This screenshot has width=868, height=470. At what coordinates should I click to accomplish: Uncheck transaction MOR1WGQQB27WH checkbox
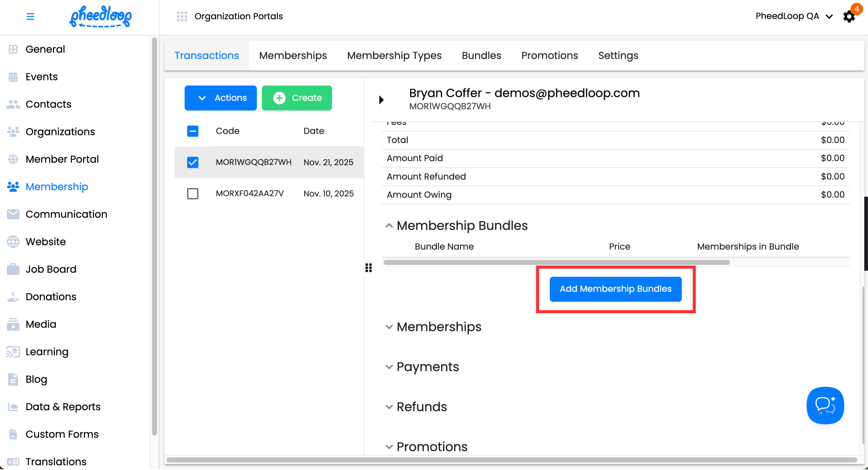pyautogui.click(x=193, y=162)
